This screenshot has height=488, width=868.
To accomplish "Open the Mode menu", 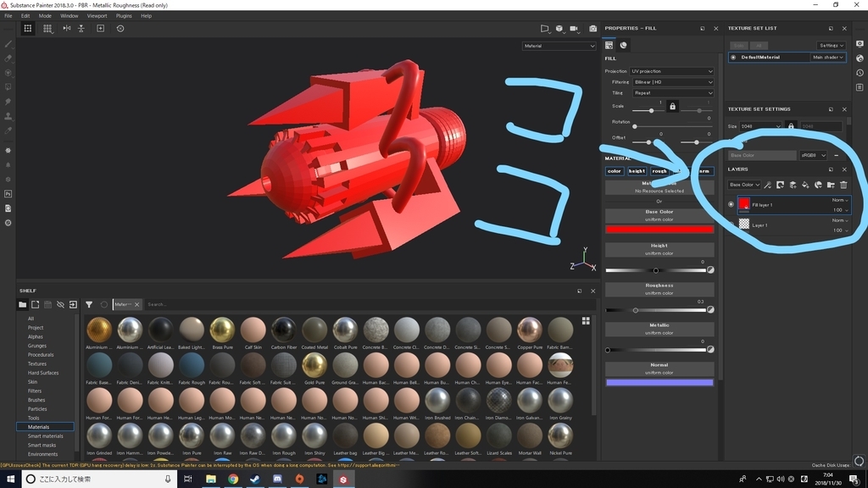I will (45, 15).
